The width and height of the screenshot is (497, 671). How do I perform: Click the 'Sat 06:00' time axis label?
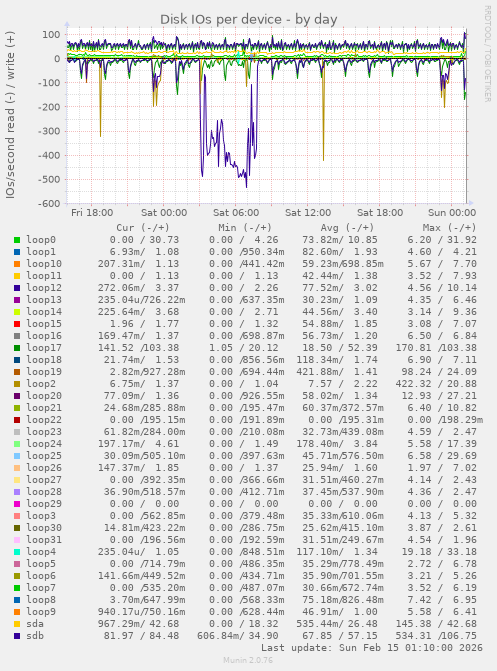click(x=236, y=213)
